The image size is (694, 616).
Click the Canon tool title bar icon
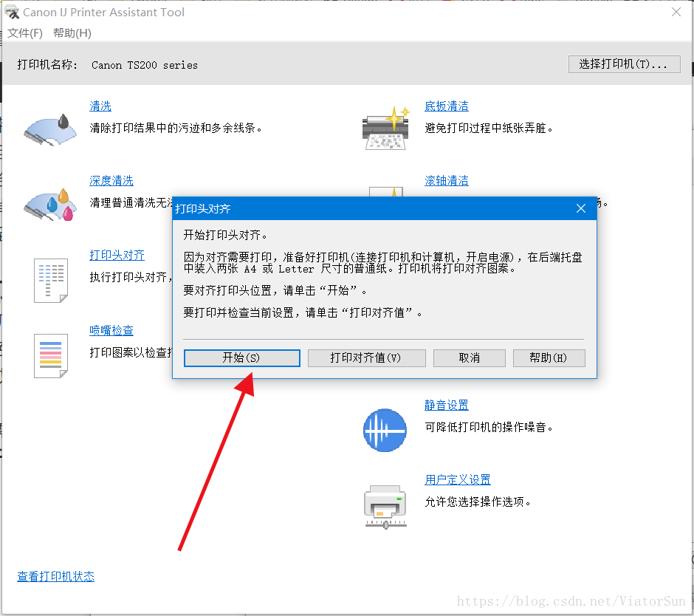pos(12,12)
